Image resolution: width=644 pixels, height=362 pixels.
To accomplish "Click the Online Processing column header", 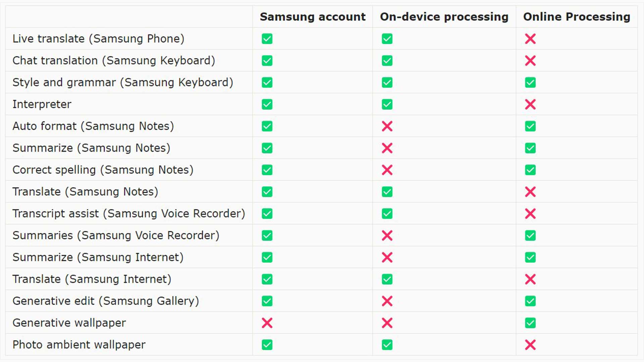I will (576, 17).
